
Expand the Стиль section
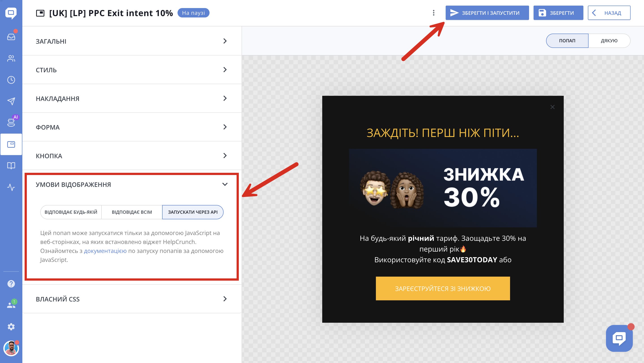(132, 70)
